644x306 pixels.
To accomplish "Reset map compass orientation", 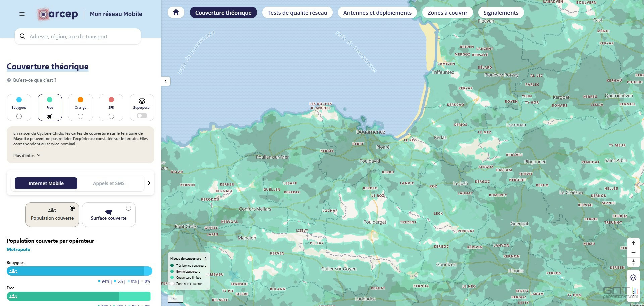I will click(x=633, y=262).
